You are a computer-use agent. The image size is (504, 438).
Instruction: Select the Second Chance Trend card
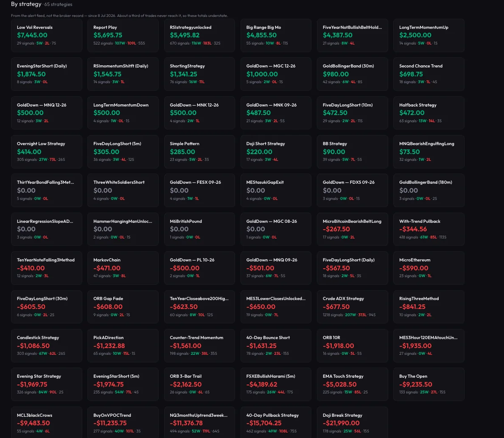coord(429,74)
